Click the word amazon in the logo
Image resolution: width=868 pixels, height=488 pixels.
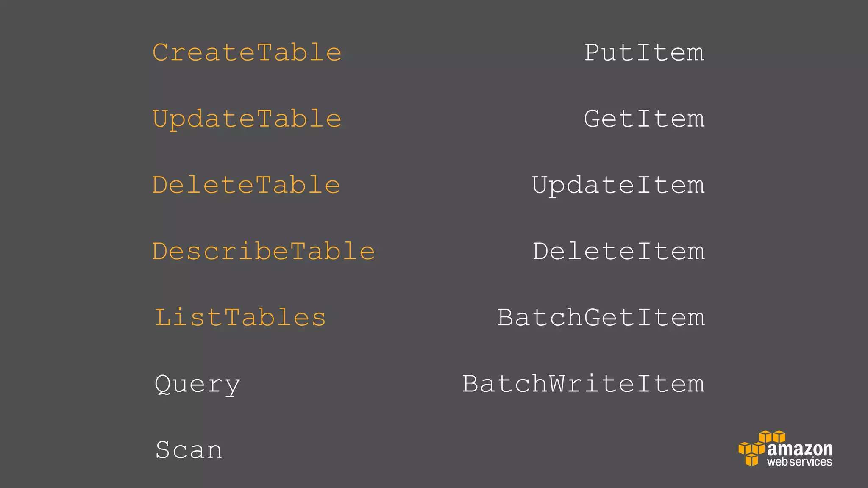800,449
